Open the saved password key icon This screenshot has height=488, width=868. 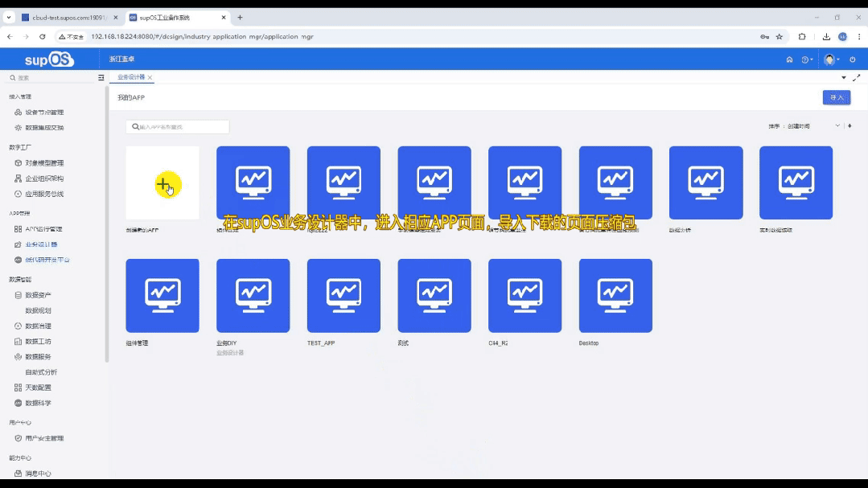point(764,36)
